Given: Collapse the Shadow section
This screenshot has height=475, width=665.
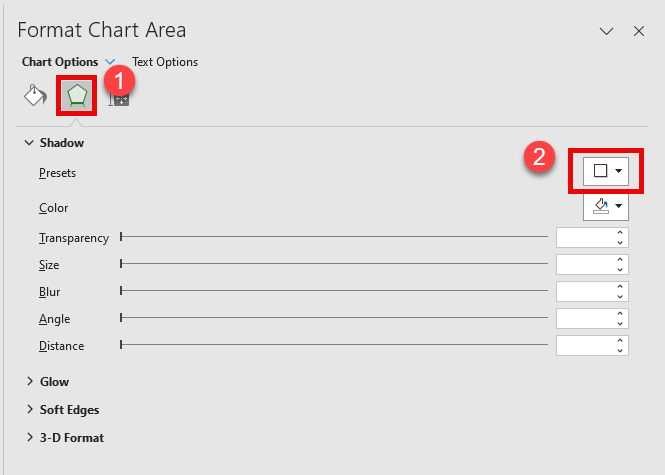Looking at the screenshot, I should click(29, 142).
